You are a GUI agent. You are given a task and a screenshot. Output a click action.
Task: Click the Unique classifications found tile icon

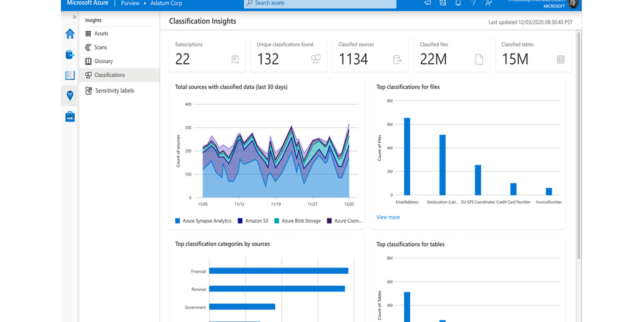316,59
